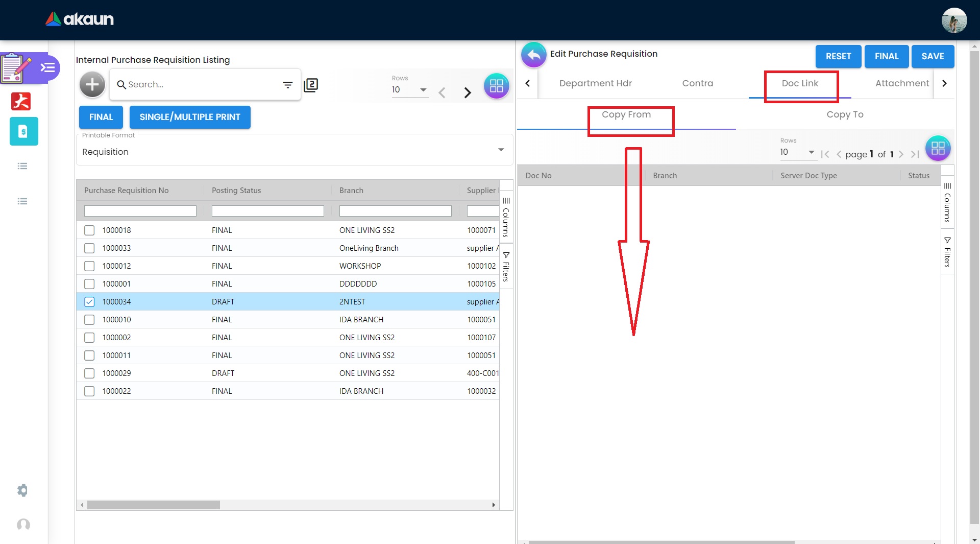The width and height of the screenshot is (980, 544).
Task: Check the box for requisition 1000018
Action: tap(89, 230)
